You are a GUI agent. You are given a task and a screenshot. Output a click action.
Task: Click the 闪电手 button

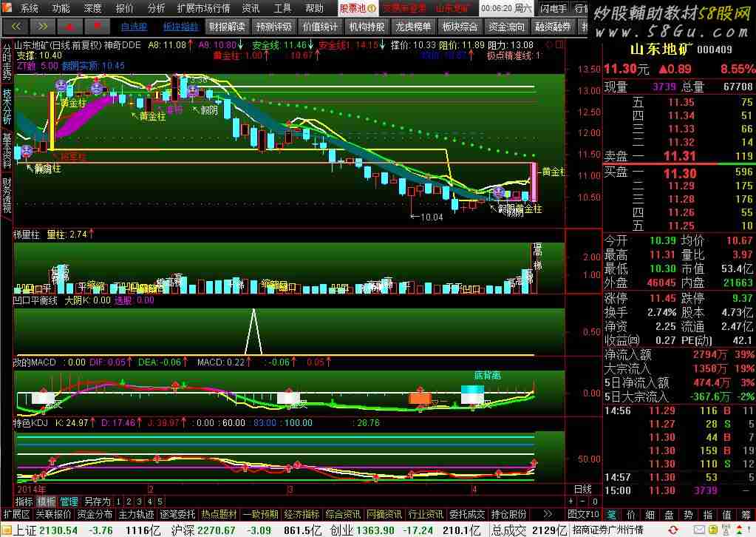[554, 8]
